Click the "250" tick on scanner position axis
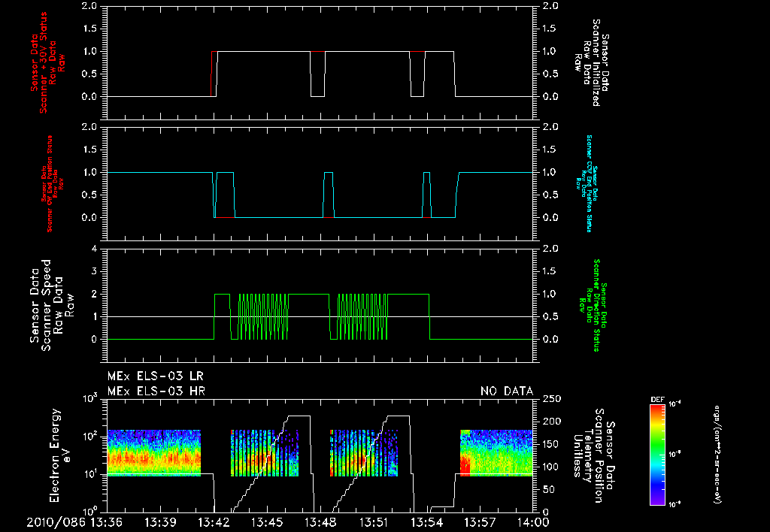770x532 pixels. pos(551,399)
